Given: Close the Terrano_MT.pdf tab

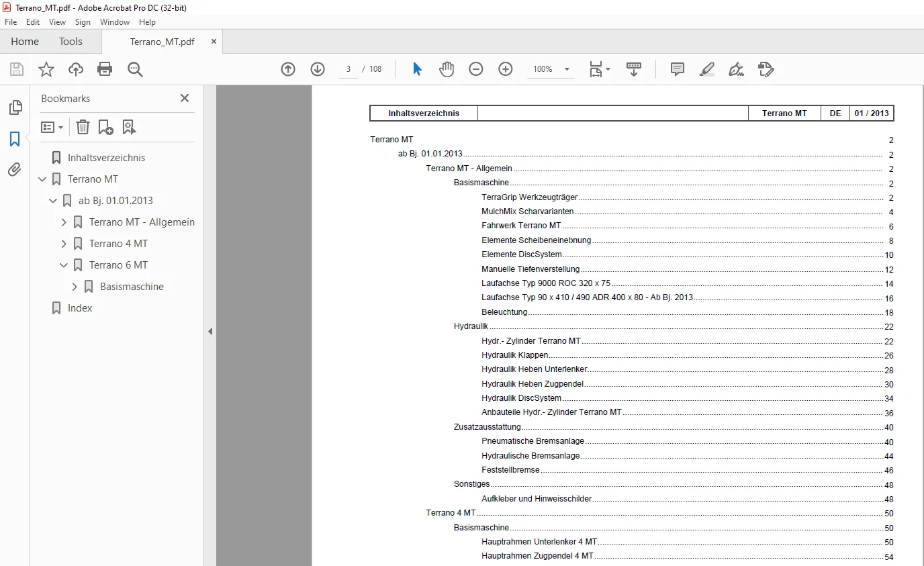Looking at the screenshot, I should pos(214,42).
